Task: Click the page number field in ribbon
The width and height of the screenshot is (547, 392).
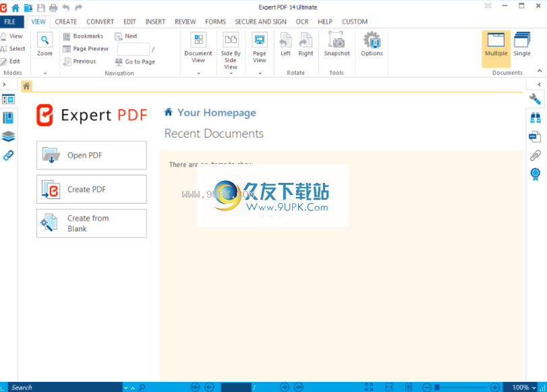Action: click(x=134, y=49)
